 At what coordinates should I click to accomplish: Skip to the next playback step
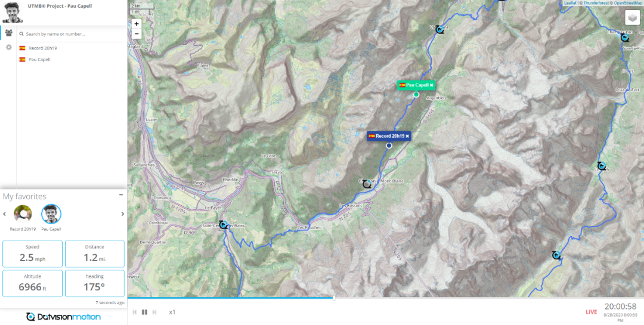pos(154,312)
